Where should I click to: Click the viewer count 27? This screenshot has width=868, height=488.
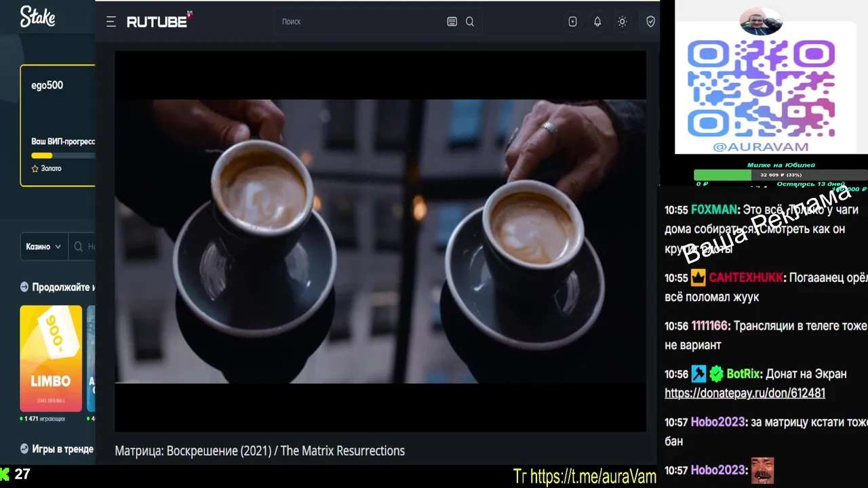click(22, 474)
